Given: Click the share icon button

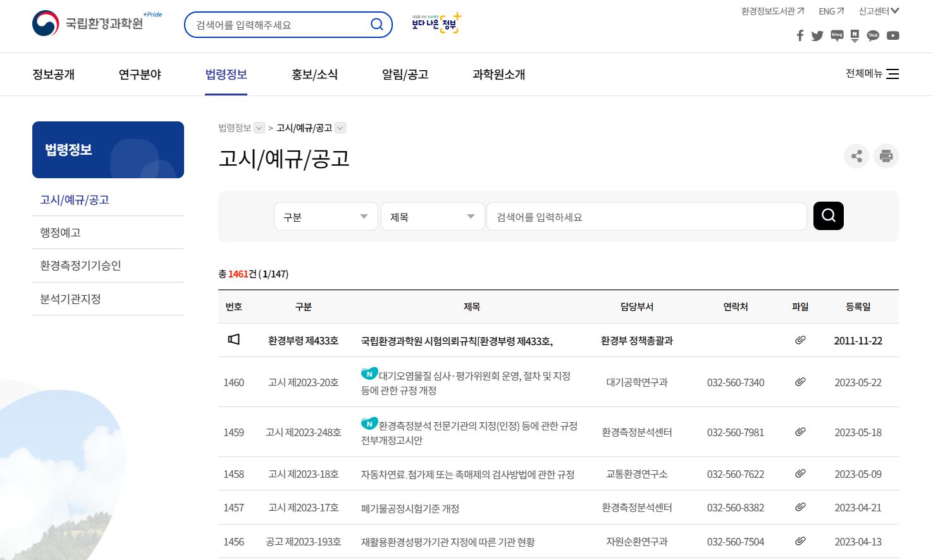Looking at the screenshot, I should [x=856, y=156].
